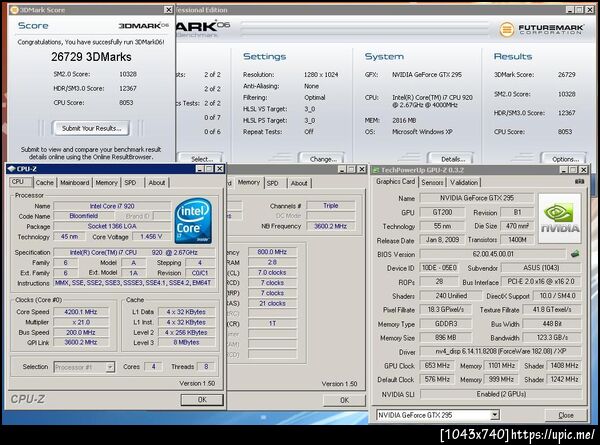Click the GPU Clock 653 MHz field
The image size is (600, 445).
coord(437,366)
